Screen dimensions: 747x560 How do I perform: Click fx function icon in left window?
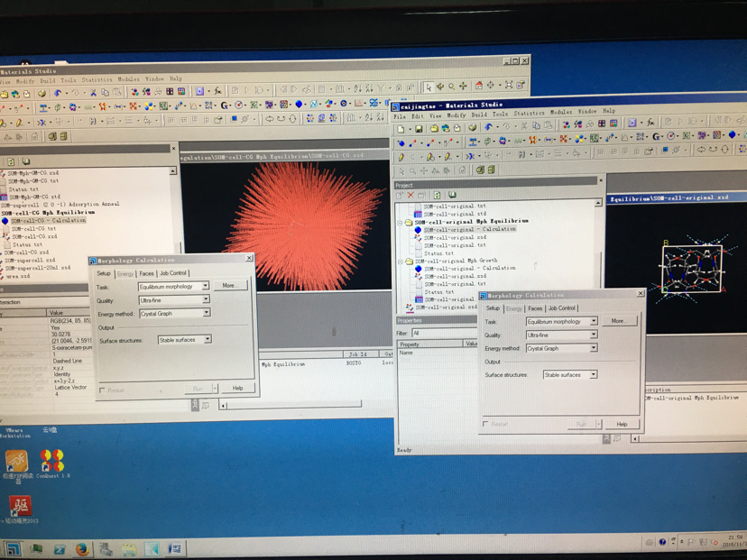coord(217,90)
